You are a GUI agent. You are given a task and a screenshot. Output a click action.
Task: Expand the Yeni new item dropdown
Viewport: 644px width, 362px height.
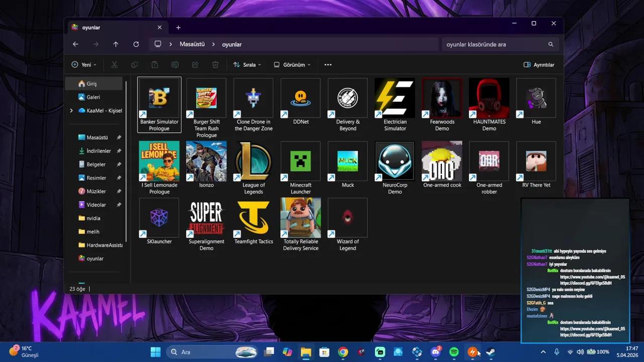[x=84, y=65]
